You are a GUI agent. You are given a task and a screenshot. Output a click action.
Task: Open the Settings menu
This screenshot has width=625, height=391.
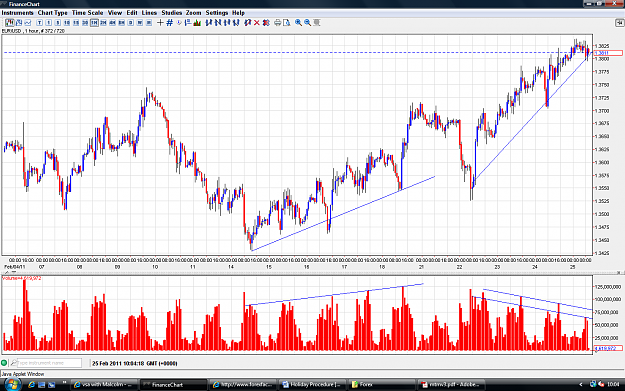pyautogui.click(x=217, y=13)
